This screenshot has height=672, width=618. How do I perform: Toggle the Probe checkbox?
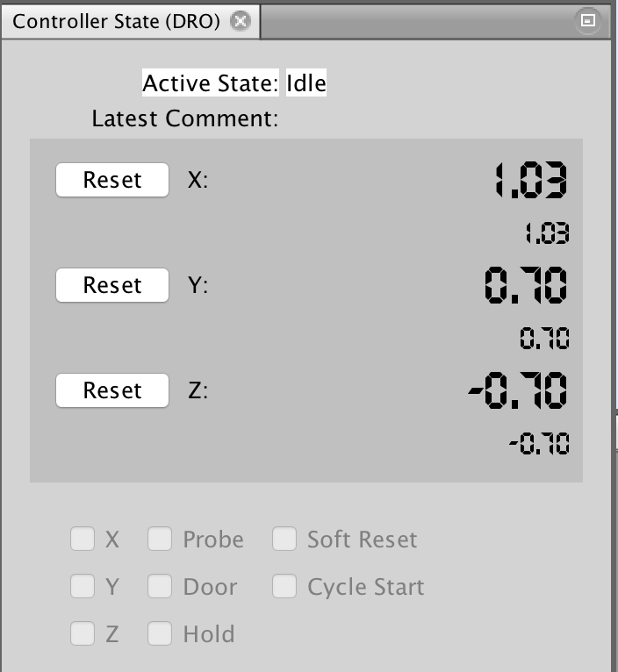(160, 539)
